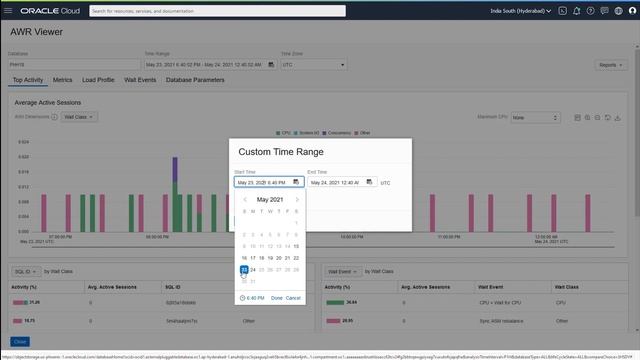
Task: Click the blue Close button
Action: [x=20, y=342]
